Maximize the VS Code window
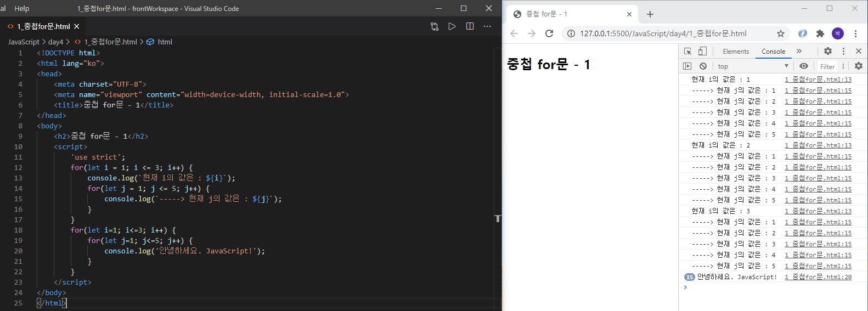Screen dimensions: 868x311 pyautogui.click(x=464, y=8)
